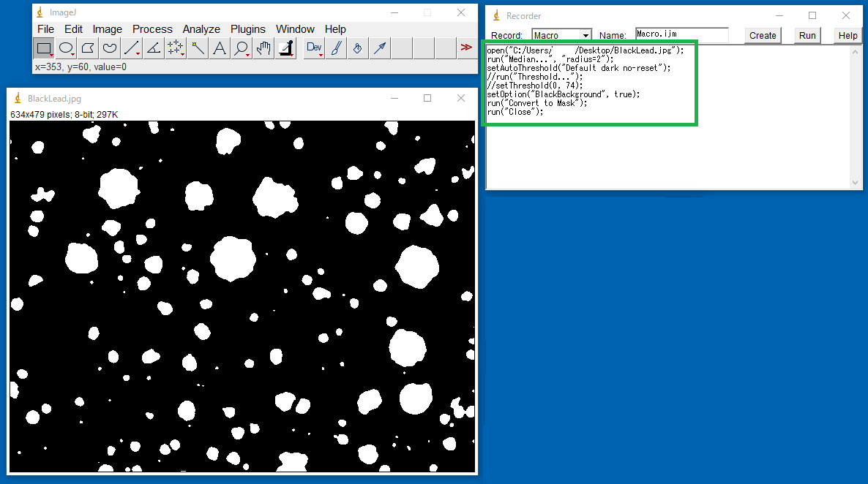Pick the Freehand selection tool
The height and width of the screenshot is (484, 868).
coord(110,48)
